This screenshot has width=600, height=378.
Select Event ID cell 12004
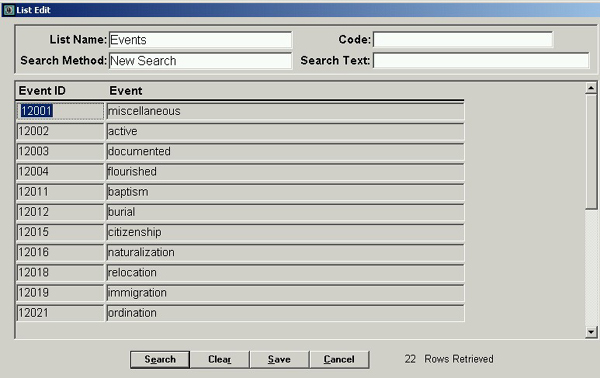click(x=60, y=172)
